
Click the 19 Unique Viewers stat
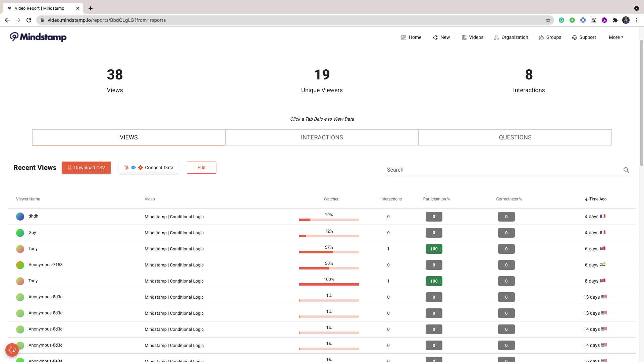[322, 81]
